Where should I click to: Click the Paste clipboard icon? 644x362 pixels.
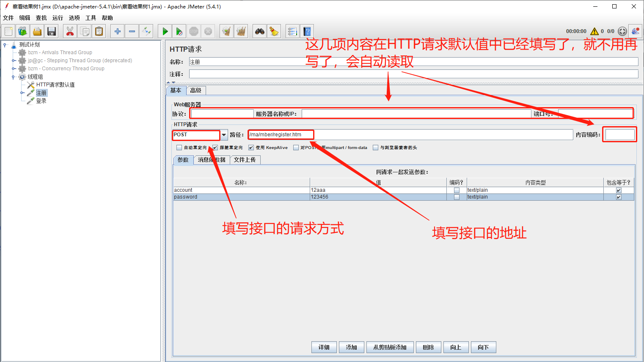[x=99, y=31]
